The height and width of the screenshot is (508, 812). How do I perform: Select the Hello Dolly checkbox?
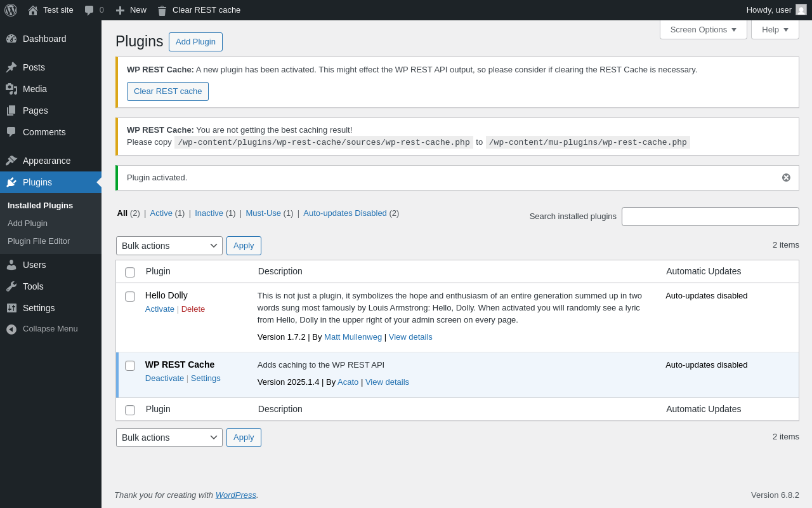[x=130, y=297]
